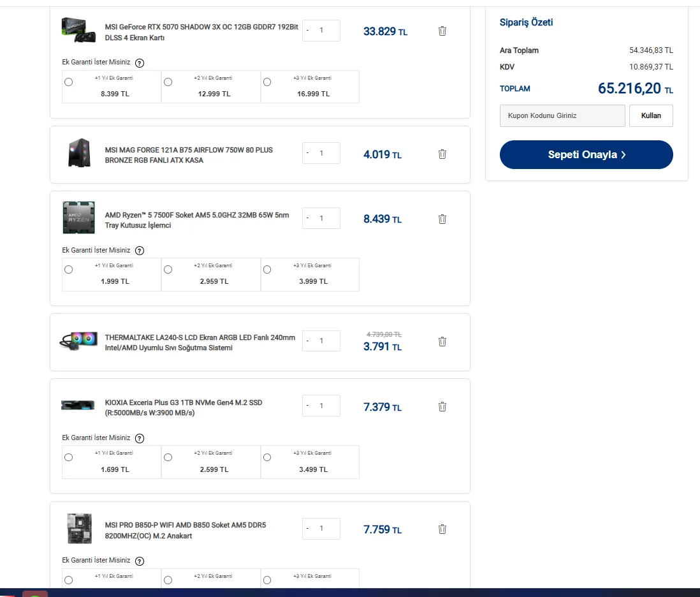Select +1 year warranty 1.699 TL option
Screen dimensions: 700x597
point(68,457)
